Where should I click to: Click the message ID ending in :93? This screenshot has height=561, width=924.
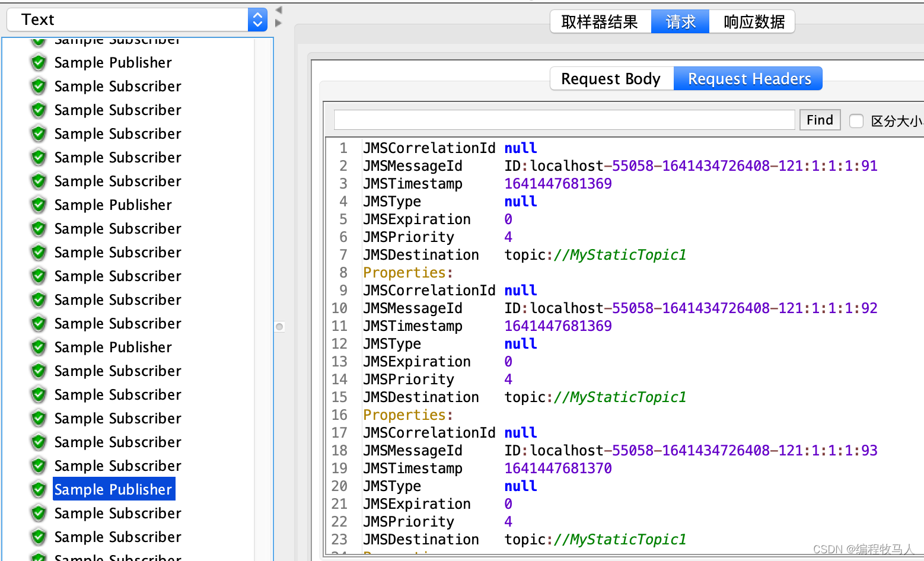tap(691, 450)
